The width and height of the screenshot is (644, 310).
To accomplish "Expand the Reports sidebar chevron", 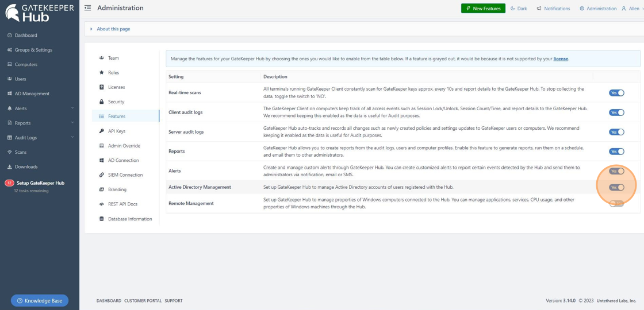I will [72, 123].
